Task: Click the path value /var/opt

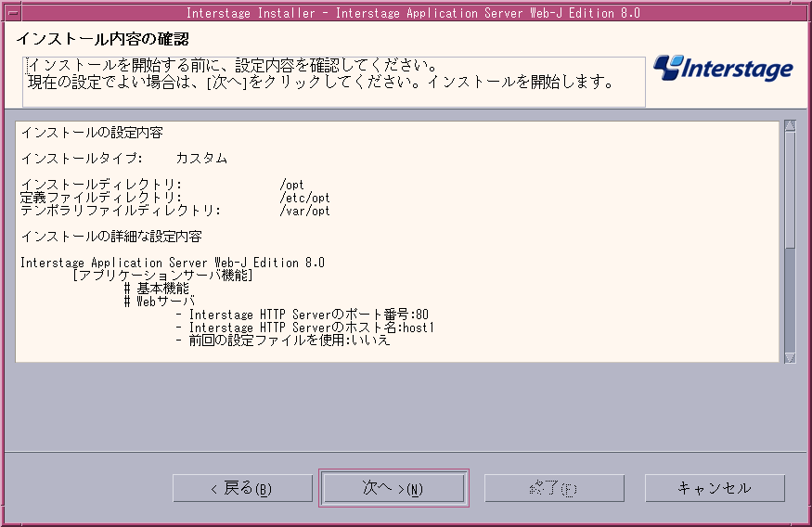Action: pyautogui.click(x=304, y=211)
